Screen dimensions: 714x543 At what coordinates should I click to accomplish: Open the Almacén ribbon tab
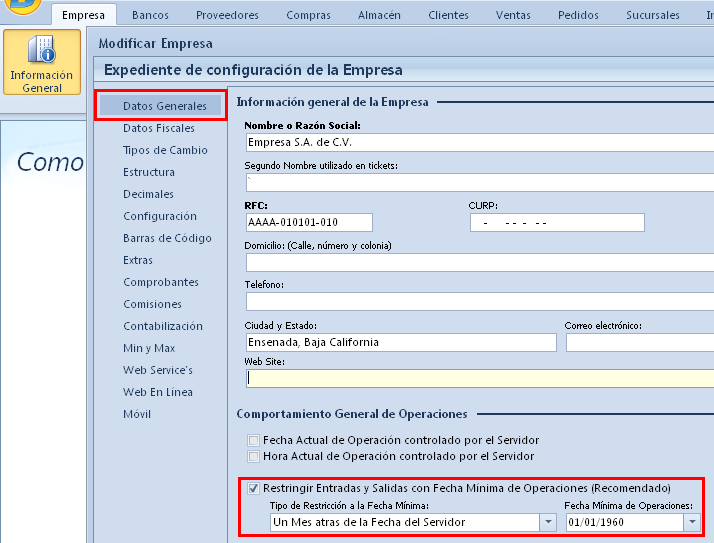380,15
